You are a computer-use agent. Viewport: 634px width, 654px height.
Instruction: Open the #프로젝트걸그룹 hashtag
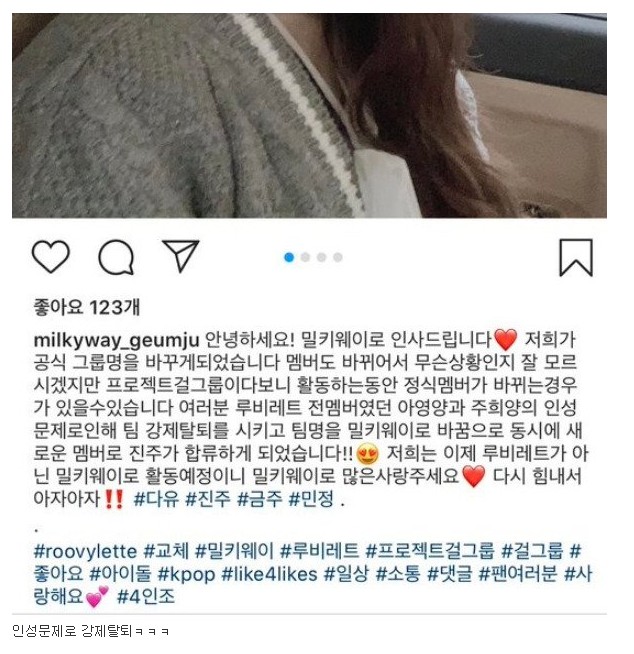430,551
